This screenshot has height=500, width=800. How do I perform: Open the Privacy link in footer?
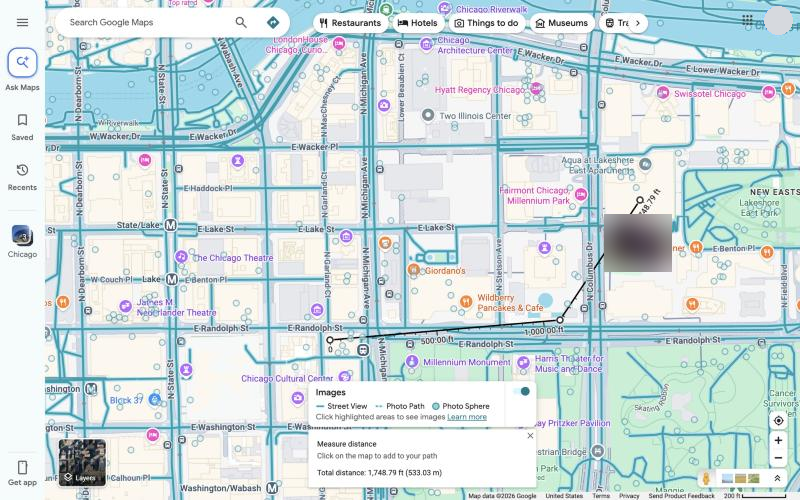tap(629, 496)
